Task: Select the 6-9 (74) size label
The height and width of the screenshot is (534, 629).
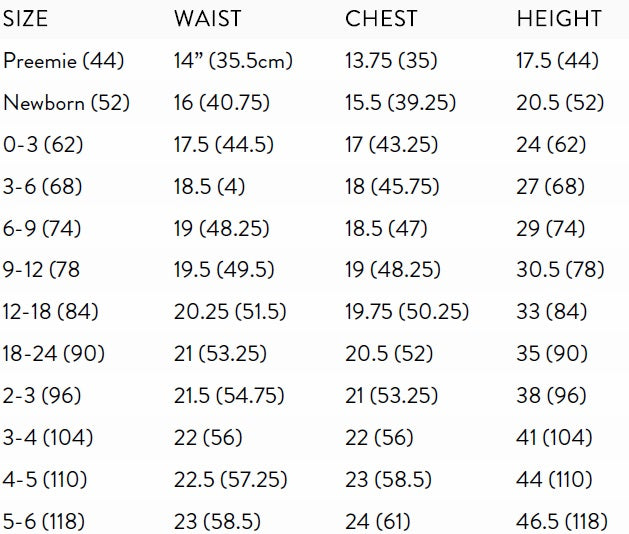Action: pos(42,229)
